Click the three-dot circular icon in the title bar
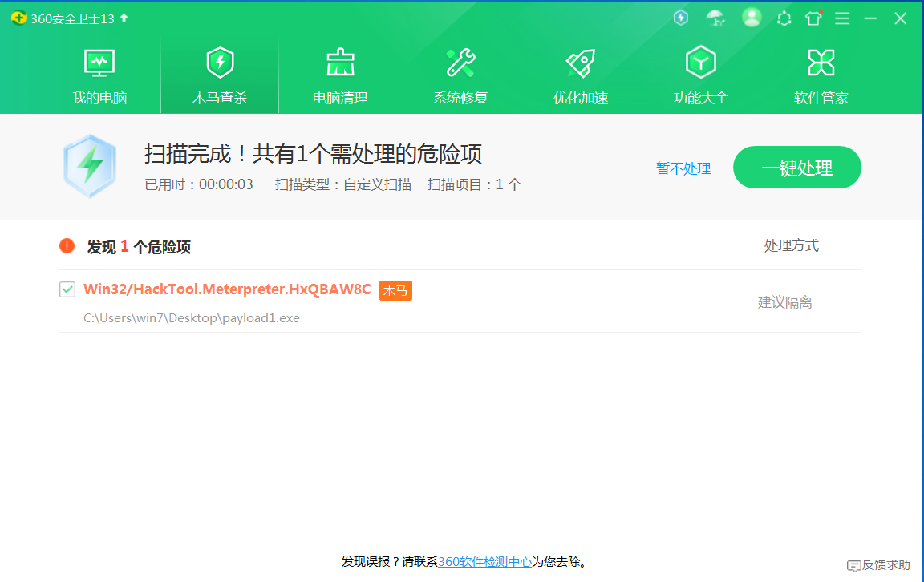This screenshot has width=924, height=582. pos(784,18)
